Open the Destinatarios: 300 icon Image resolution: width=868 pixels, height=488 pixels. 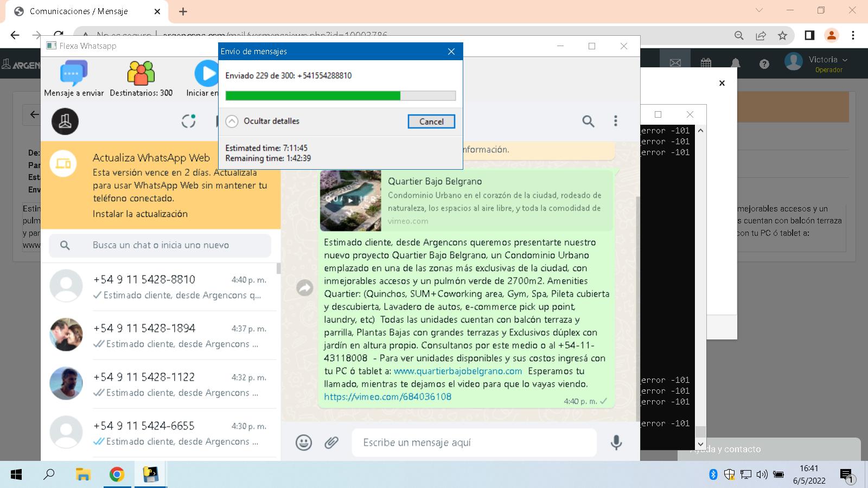tap(141, 73)
